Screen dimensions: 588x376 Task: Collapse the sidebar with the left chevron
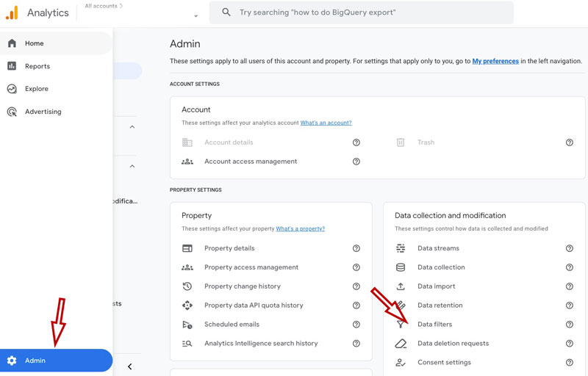coord(130,366)
